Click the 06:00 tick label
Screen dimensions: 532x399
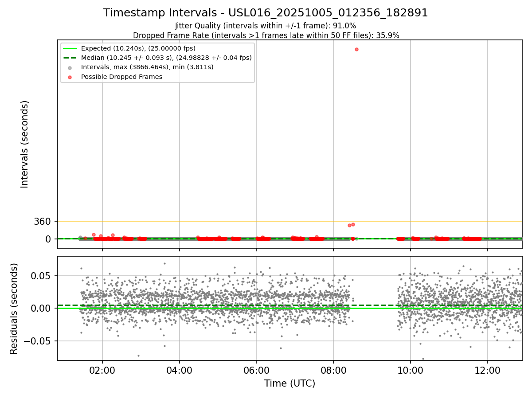[256, 370]
